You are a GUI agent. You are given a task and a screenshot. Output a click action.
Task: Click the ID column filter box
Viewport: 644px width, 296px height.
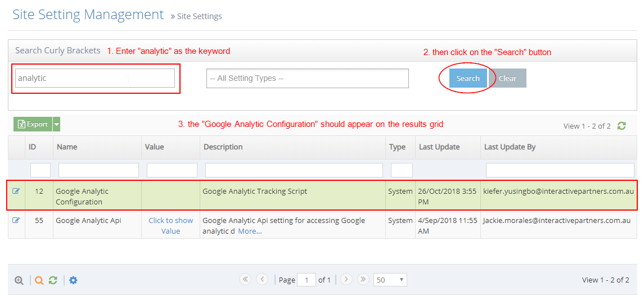tap(40, 170)
